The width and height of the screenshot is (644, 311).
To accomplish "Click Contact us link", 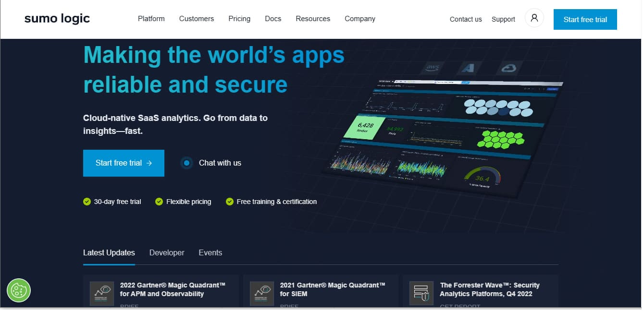I will (466, 19).
